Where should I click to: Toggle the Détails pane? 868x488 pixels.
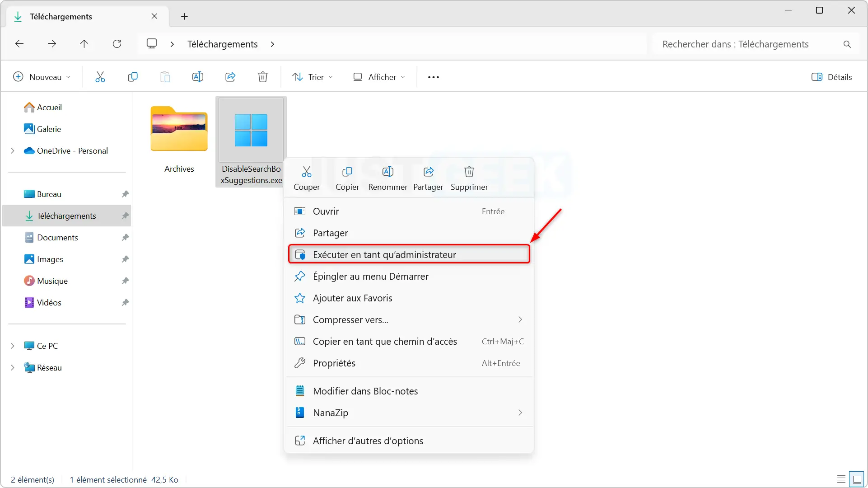pyautogui.click(x=831, y=77)
